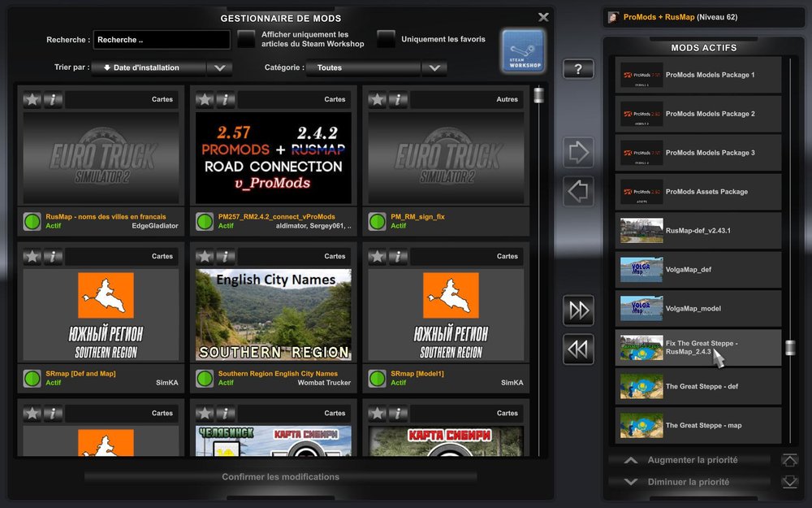This screenshot has height=508, width=812.
Task: Open info icon on PM257_RM2.4.2_connect_vProMods card
Action: [x=225, y=99]
